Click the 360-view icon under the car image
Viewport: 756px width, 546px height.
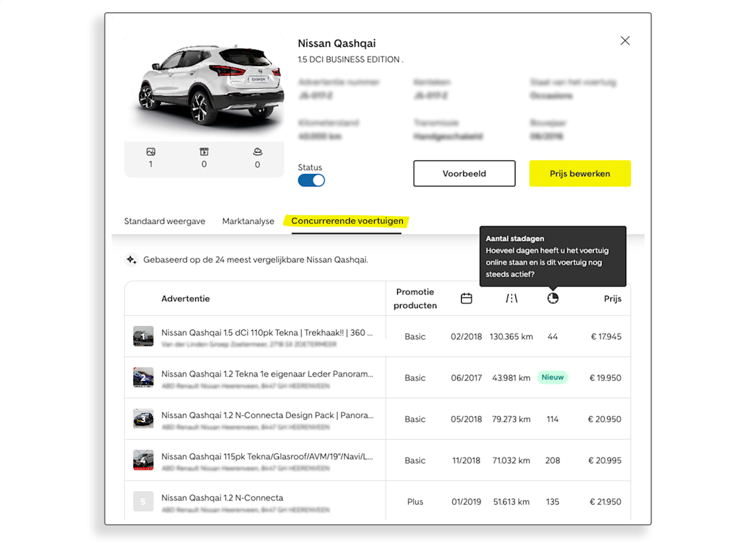(258, 151)
